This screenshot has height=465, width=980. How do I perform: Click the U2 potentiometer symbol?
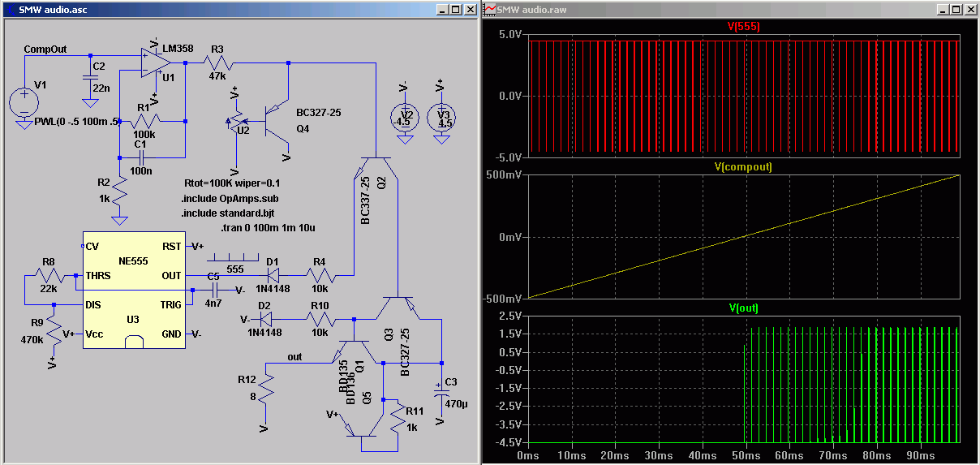pos(236,123)
